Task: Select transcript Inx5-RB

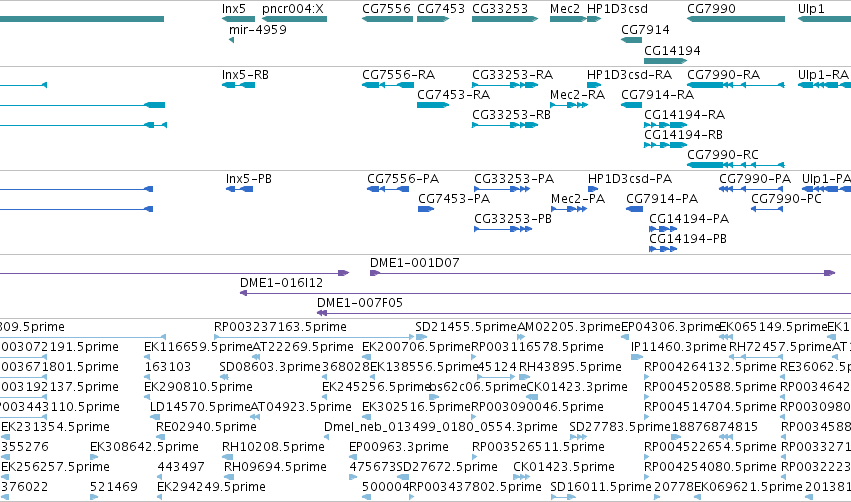Action: coord(238,85)
